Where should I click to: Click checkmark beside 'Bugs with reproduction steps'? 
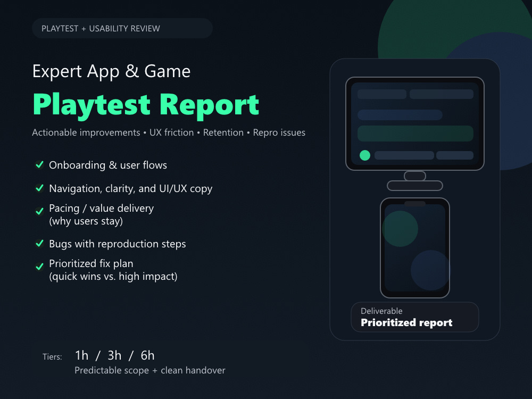tap(40, 243)
